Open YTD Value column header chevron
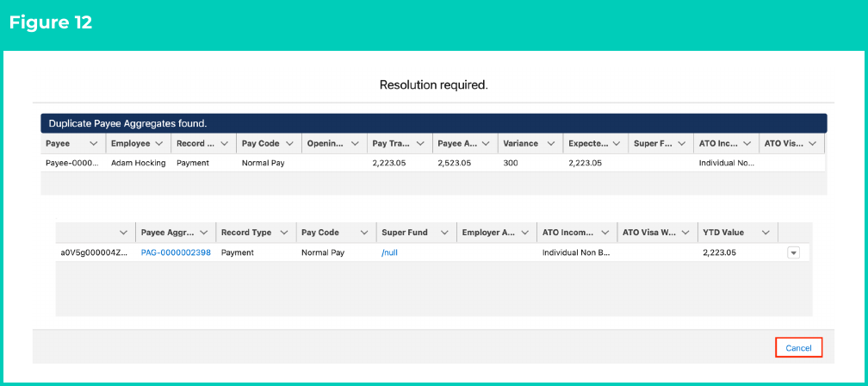 (765, 233)
